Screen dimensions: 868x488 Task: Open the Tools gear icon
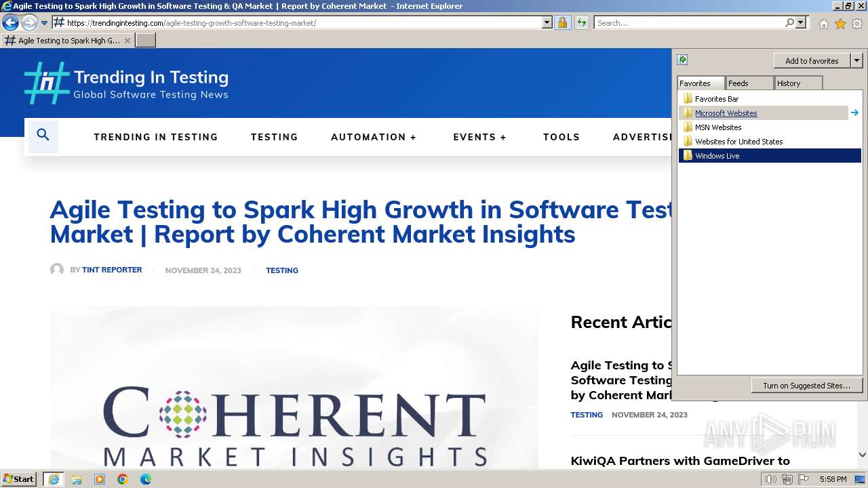tap(857, 24)
